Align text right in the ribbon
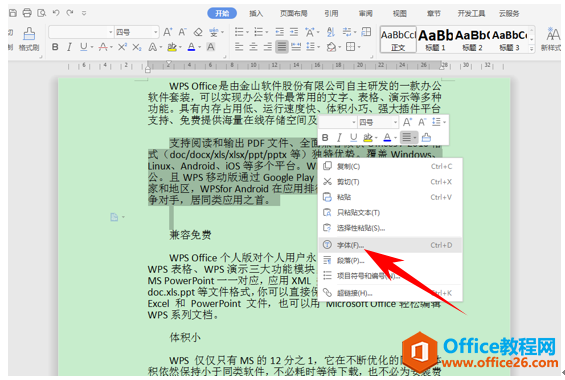Image resolution: width=565 pixels, height=380 pixels. pyautogui.click(x=268, y=47)
